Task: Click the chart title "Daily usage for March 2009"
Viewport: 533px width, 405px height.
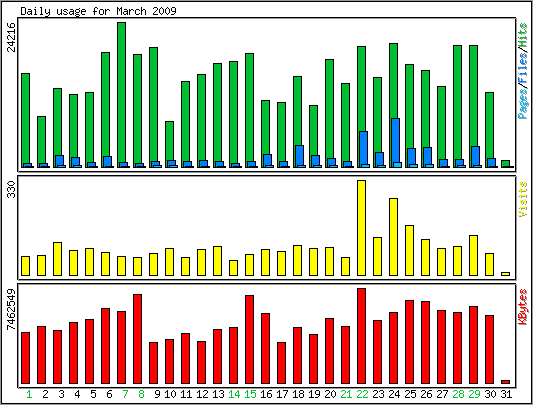Action: coord(98,11)
